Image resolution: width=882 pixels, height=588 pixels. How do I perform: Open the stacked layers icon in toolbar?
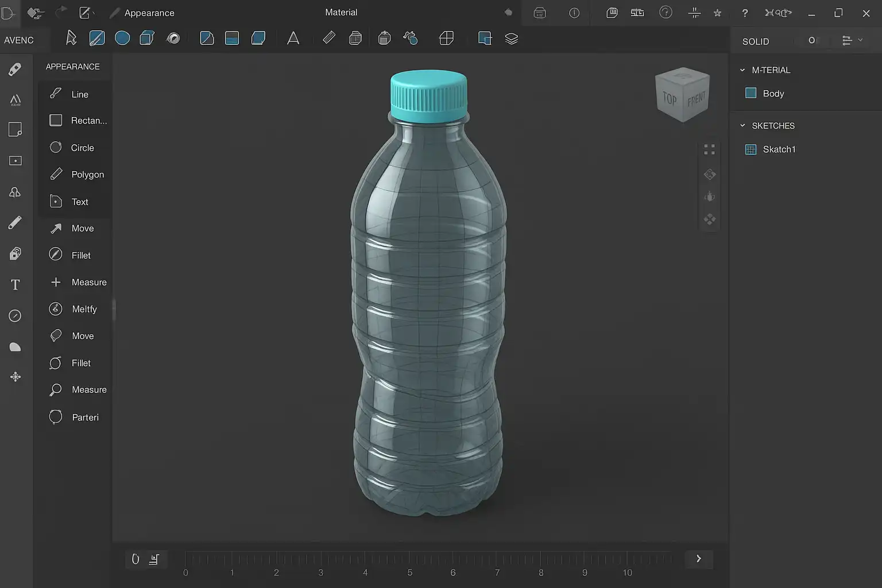pyautogui.click(x=511, y=38)
